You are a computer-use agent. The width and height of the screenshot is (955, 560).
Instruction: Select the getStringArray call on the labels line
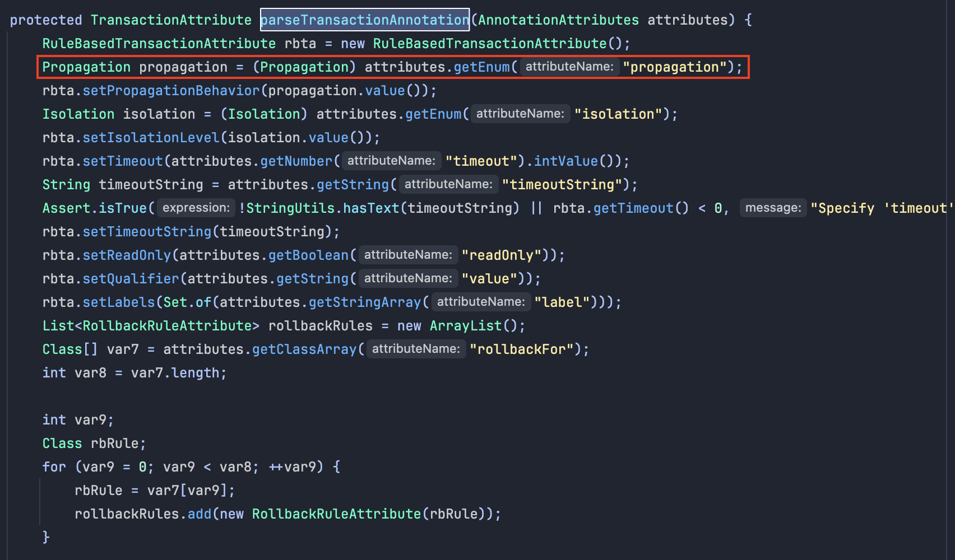(x=364, y=302)
